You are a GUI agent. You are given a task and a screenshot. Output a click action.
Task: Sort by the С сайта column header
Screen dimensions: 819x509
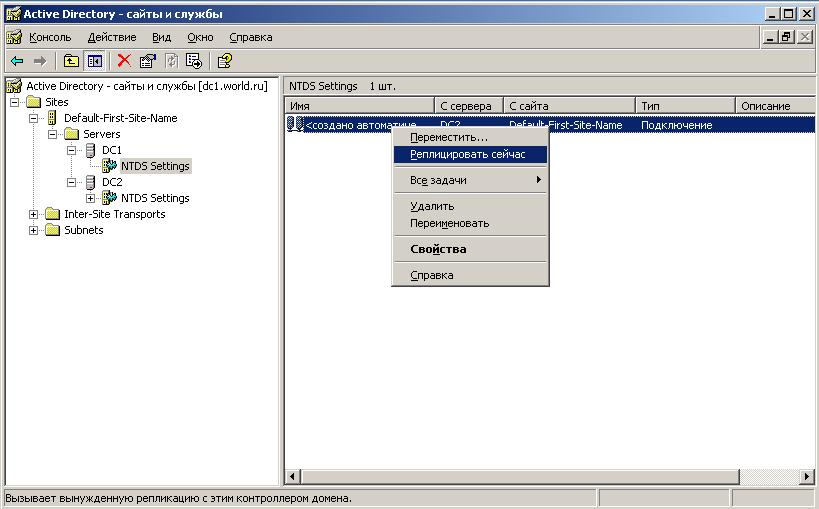[x=569, y=106]
